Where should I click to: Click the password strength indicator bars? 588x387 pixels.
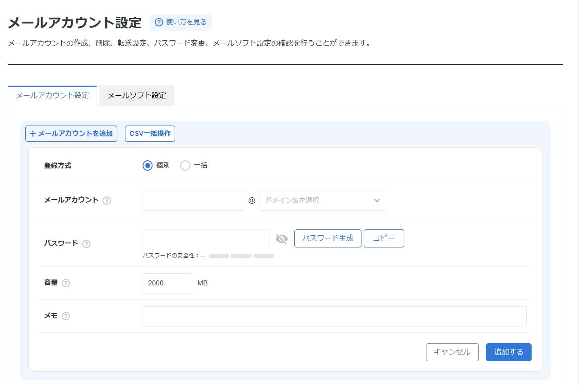[241, 256]
